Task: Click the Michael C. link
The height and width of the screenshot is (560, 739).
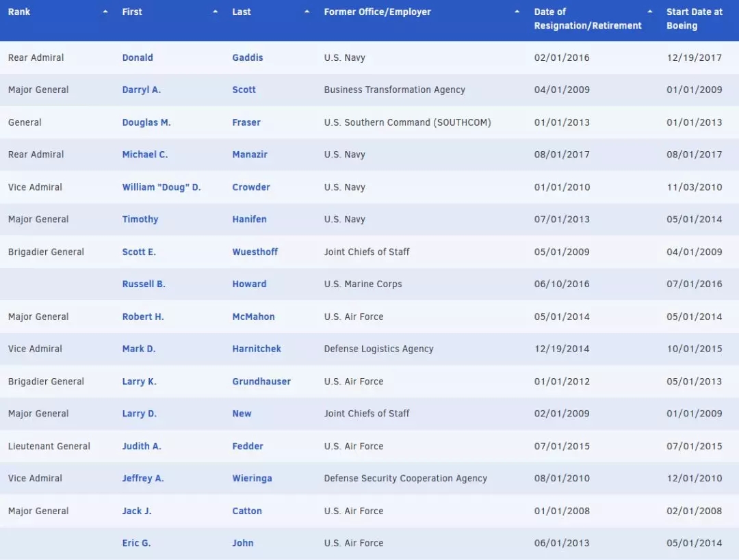Action: [x=145, y=155]
